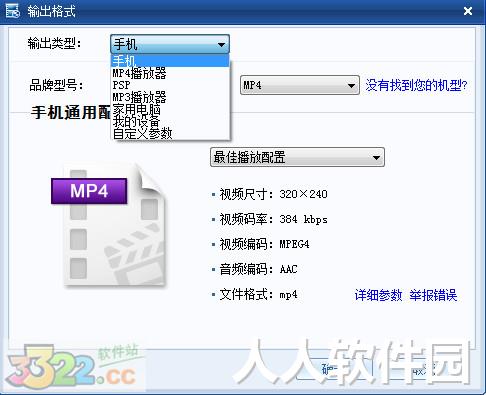Pick PSP from the output type list

(170, 85)
